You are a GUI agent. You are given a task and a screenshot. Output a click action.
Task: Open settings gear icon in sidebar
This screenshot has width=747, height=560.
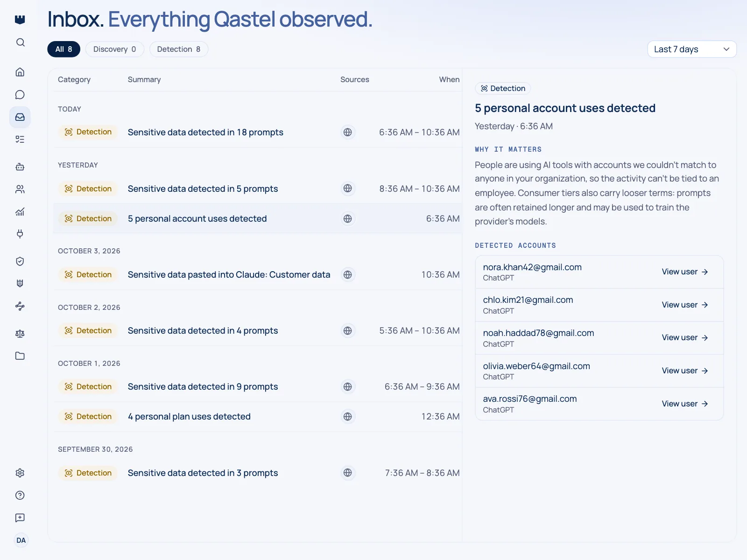[20, 473]
